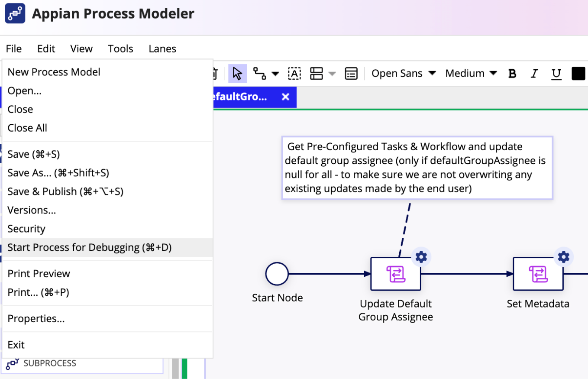The image size is (588, 382).
Task: Open the Medium font size dropdown
Action: (471, 74)
